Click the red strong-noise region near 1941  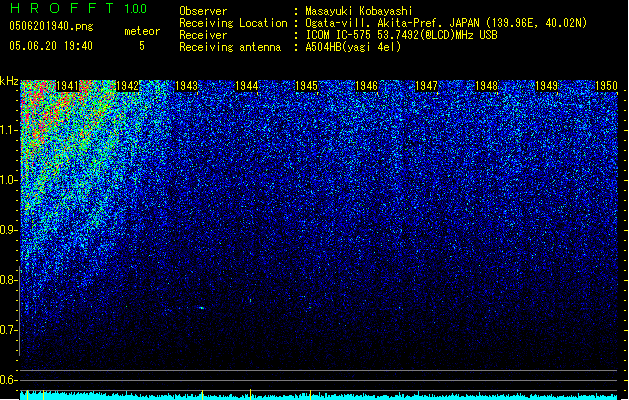point(37,106)
